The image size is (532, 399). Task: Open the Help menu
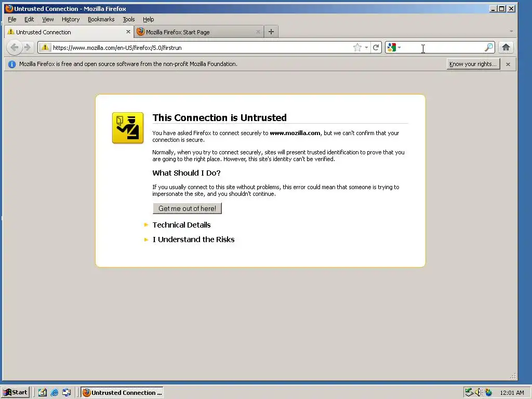tap(148, 19)
